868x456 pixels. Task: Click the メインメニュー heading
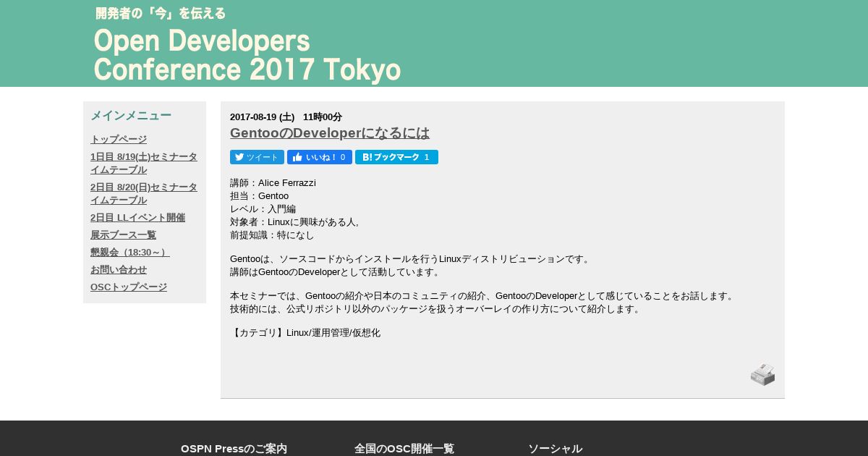(x=131, y=116)
